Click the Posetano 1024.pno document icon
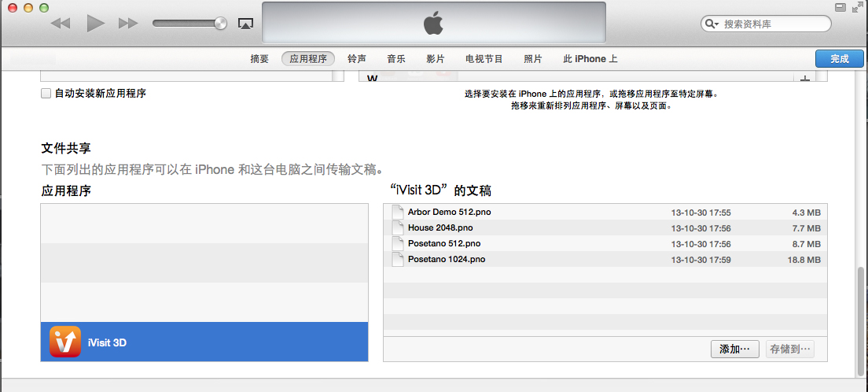 [398, 259]
